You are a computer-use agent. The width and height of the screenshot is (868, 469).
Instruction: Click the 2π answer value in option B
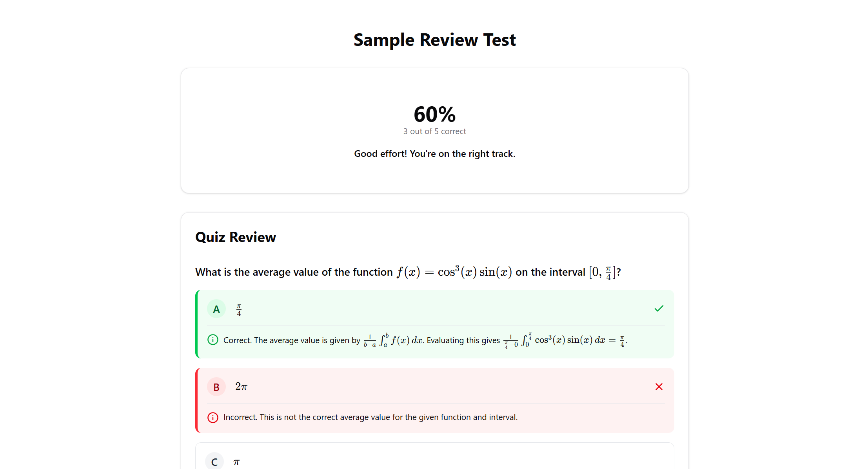coord(241,387)
